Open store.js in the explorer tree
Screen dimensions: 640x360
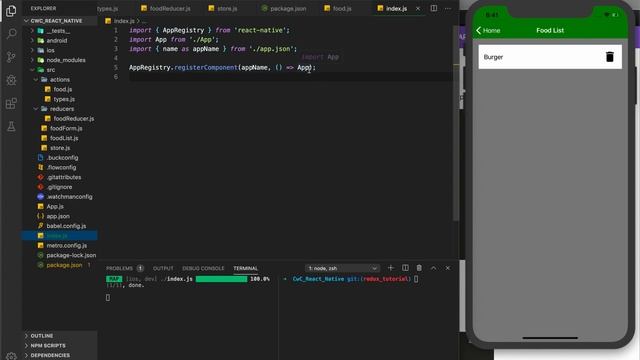[60, 148]
